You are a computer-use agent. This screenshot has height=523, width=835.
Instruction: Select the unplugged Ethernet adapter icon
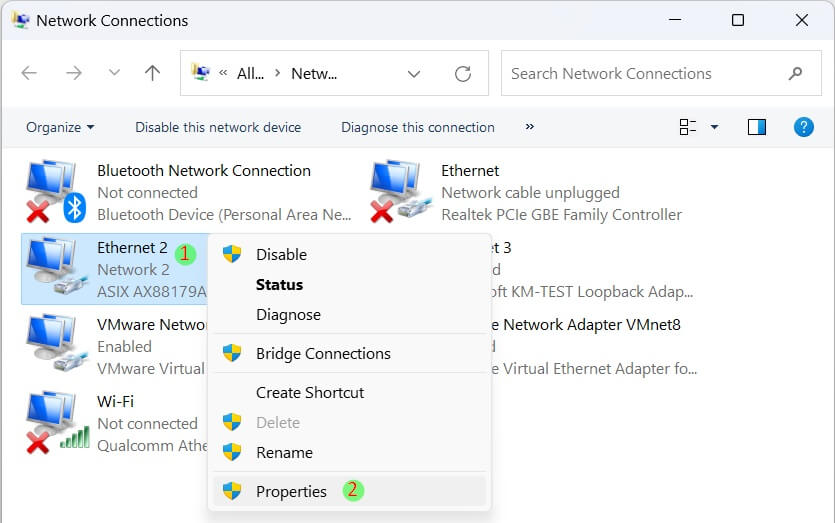pyautogui.click(x=398, y=192)
